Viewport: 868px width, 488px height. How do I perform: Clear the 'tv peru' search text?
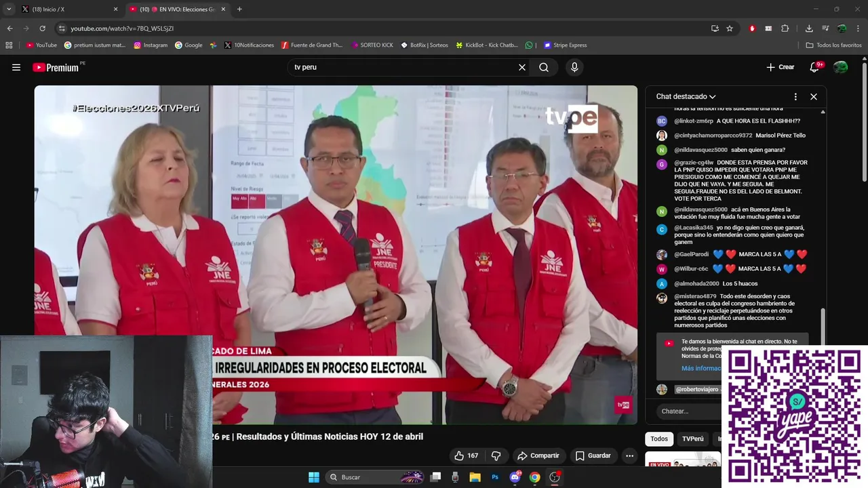[522, 67]
